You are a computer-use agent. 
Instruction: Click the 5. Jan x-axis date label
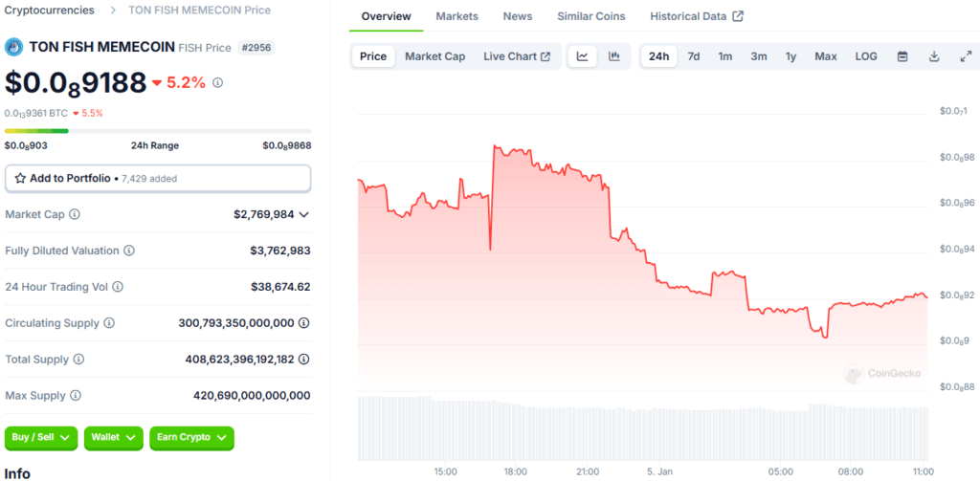(x=659, y=471)
